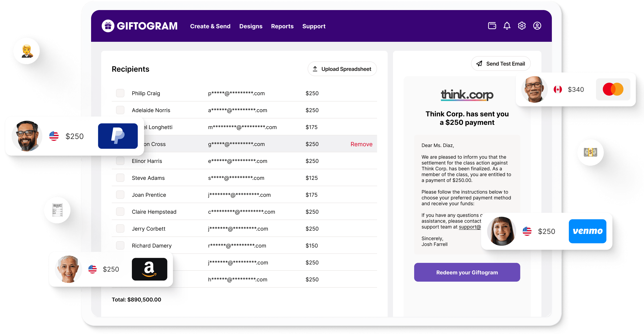The width and height of the screenshot is (644, 334).
Task: Check the box for Joan Prentice
Action: (120, 195)
